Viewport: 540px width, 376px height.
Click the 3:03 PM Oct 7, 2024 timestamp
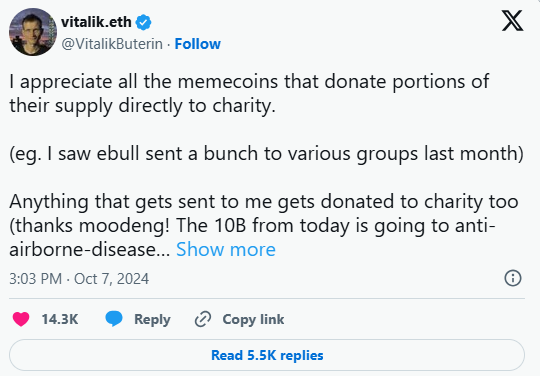click(79, 279)
